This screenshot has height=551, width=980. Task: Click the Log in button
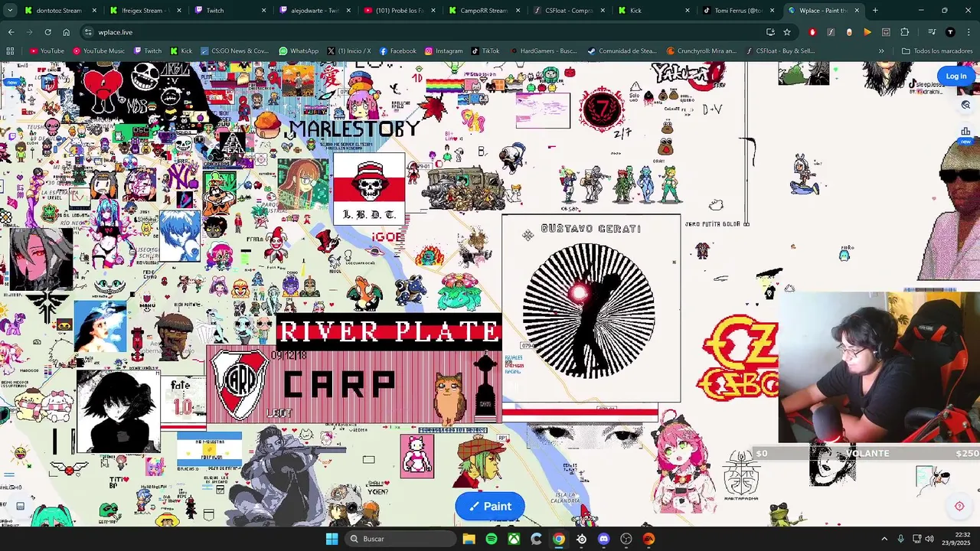pyautogui.click(x=955, y=76)
